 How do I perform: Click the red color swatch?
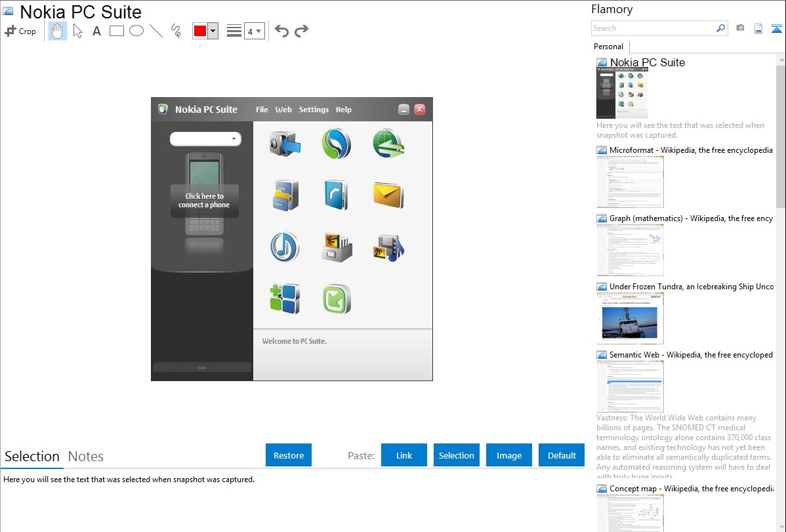click(200, 31)
